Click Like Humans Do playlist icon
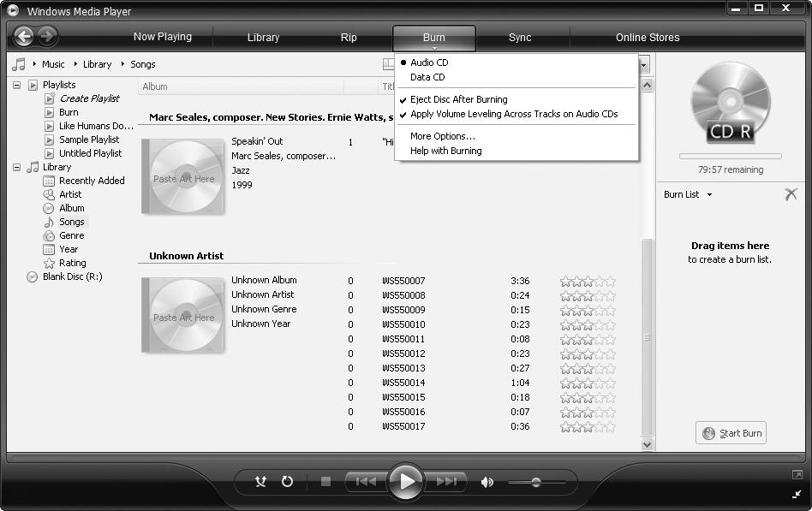 pyautogui.click(x=49, y=126)
